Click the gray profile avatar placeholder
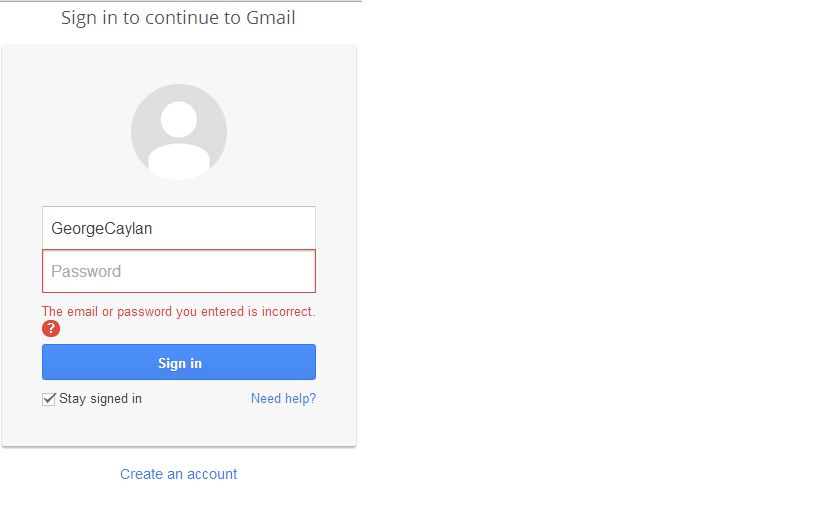 click(x=179, y=132)
